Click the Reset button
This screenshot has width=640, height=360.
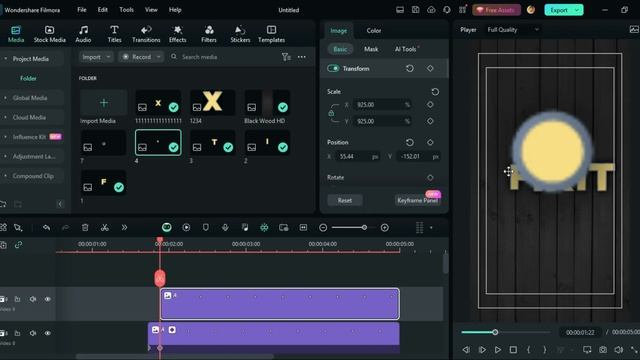[x=344, y=200]
